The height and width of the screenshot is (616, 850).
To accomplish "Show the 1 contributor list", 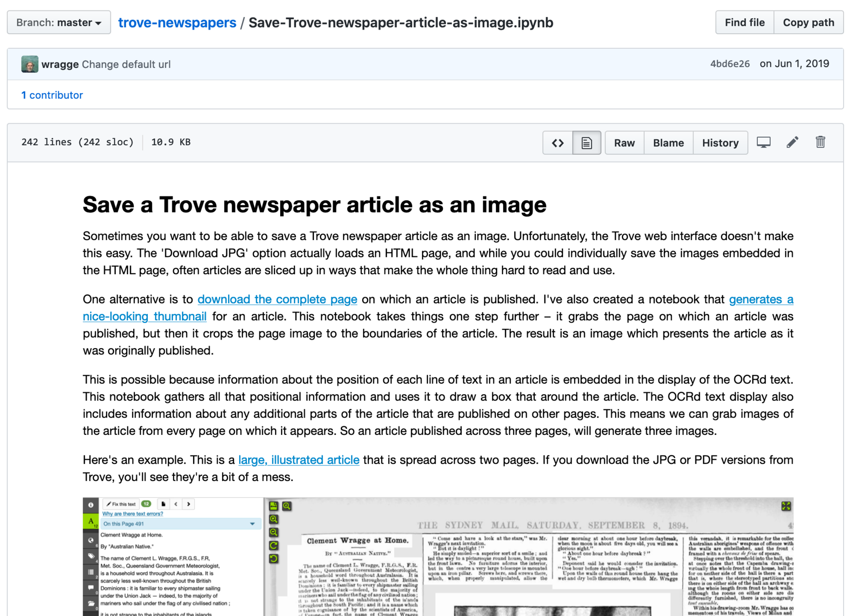I will pyautogui.click(x=52, y=95).
